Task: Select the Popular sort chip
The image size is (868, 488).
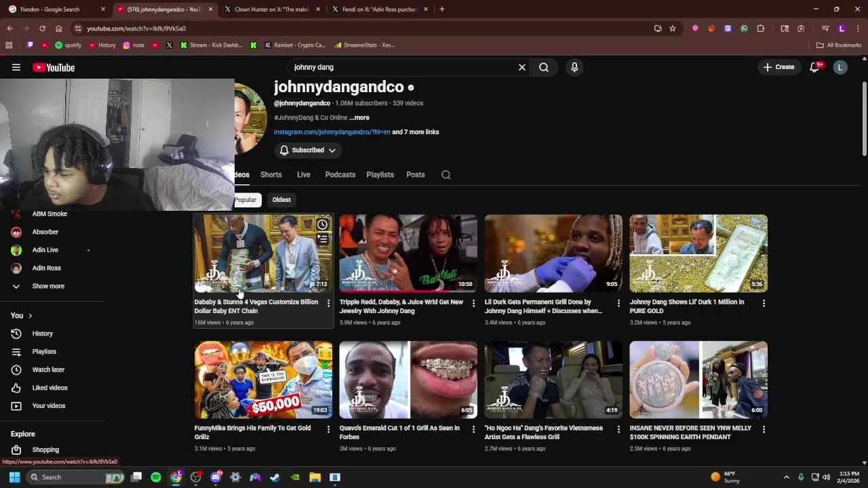Action: tap(245, 199)
